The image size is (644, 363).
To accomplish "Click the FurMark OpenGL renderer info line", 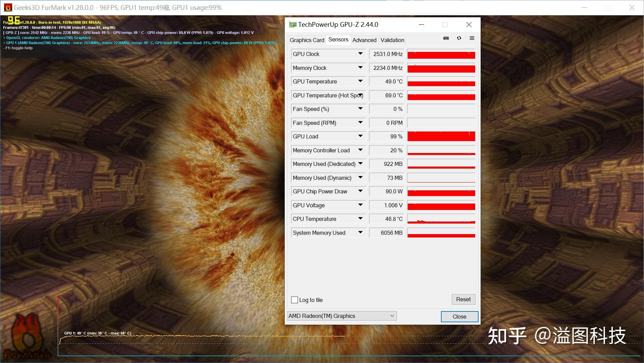I will [47, 38].
